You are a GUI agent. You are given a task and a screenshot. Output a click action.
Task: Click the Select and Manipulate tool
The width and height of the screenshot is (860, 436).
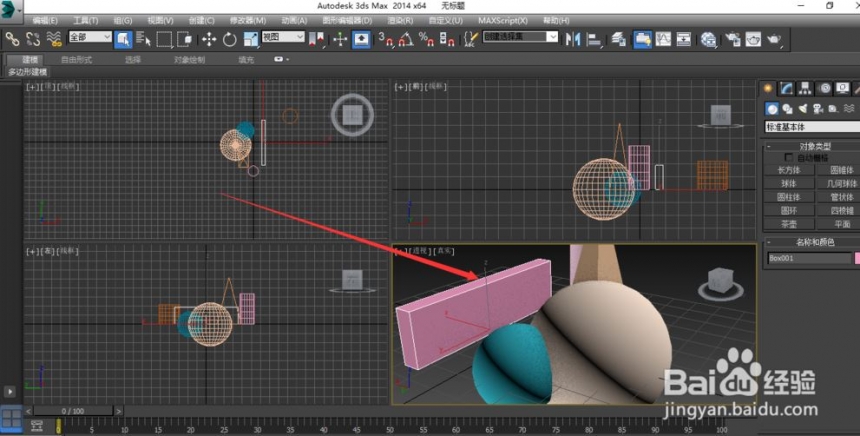tap(340, 39)
